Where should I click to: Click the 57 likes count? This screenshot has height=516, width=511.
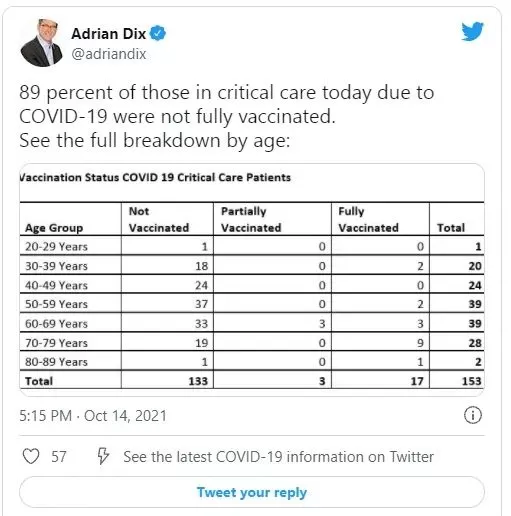point(59,456)
